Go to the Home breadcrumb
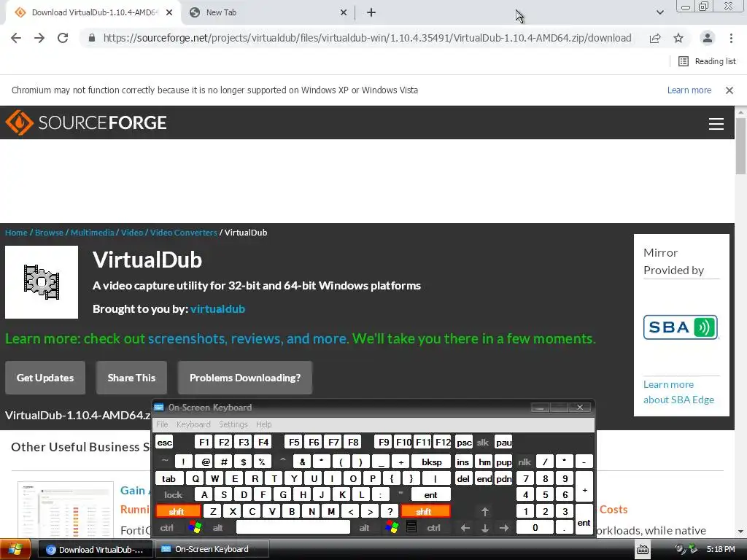747x560 pixels. [x=16, y=233]
